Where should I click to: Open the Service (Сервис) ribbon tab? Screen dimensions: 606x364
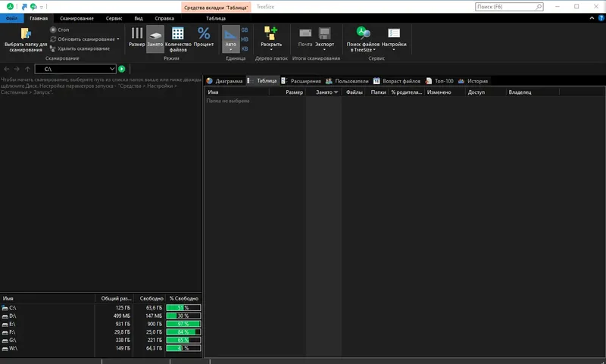pyautogui.click(x=114, y=18)
